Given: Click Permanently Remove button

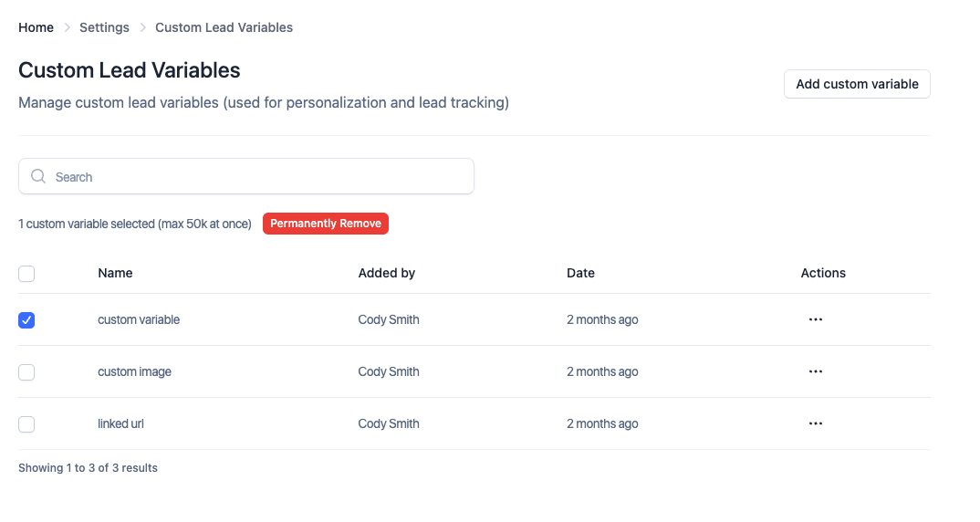Looking at the screenshot, I should [x=326, y=224].
